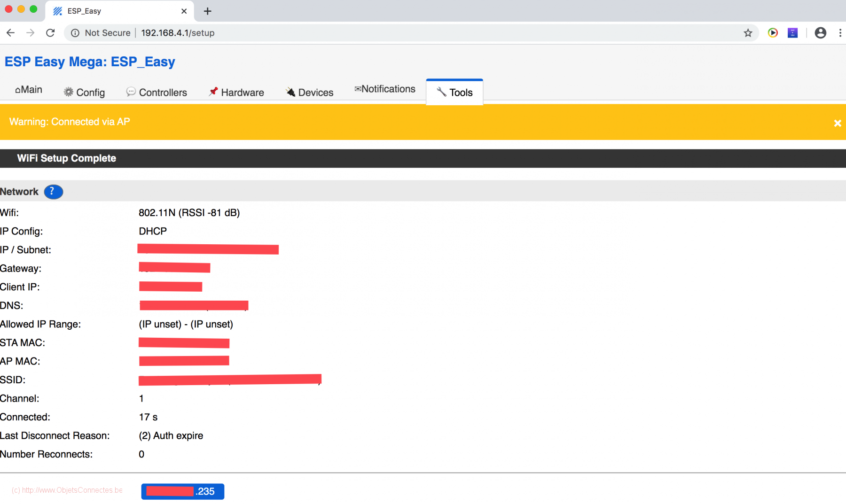Dismiss the Connected via AP warning
The height and width of the screenshot is (504, 846).
[x=837, y=123]
